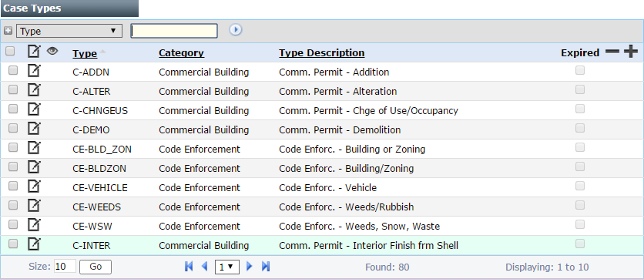Open the Type search field dropdown
644x279 pixels.
pyautogui.click(x=69, y=31)
